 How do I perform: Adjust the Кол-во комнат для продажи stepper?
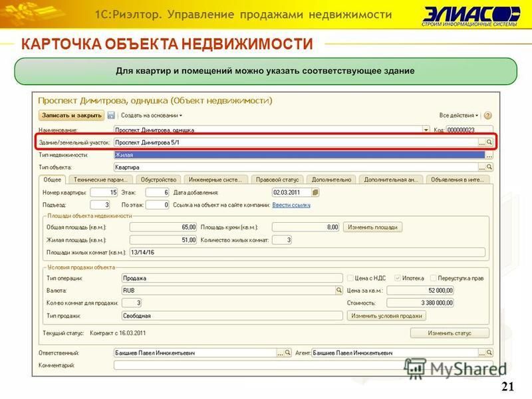tap(132, 303)
